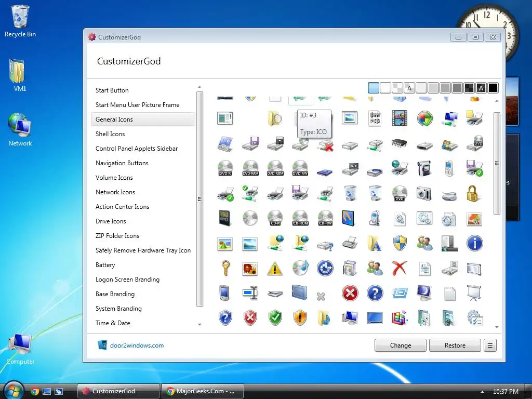Choose the white swatch with letter A

pyautogui.click(x=409, y=88)
